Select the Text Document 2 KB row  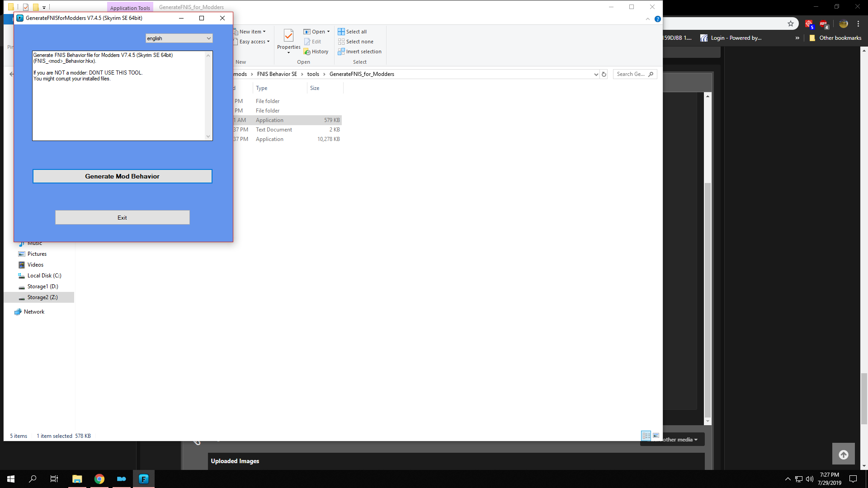point(287,130)
